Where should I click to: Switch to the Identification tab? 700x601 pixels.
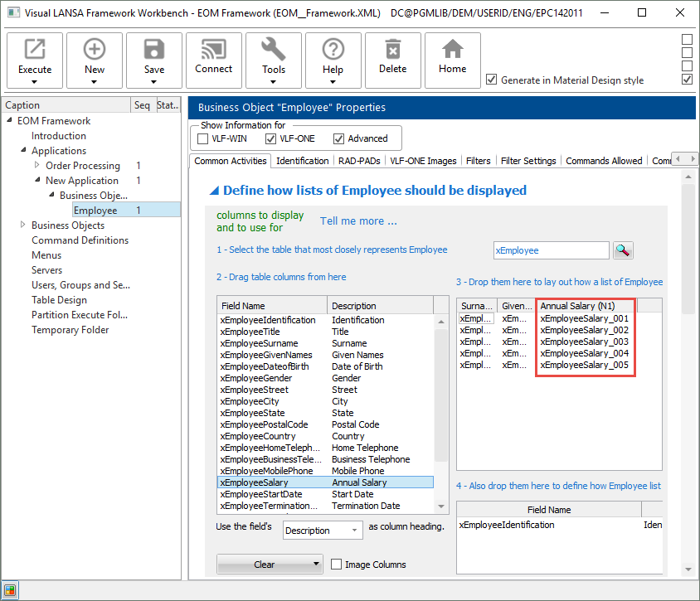[x=302, y=161]
